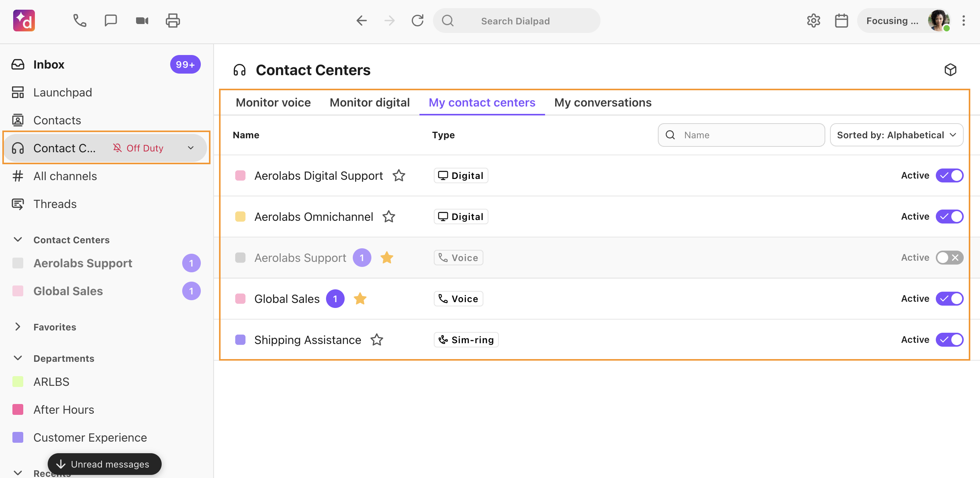Click the Type column header
The height and width of the screenshot is (478, 980).
(x=443, y=135)
